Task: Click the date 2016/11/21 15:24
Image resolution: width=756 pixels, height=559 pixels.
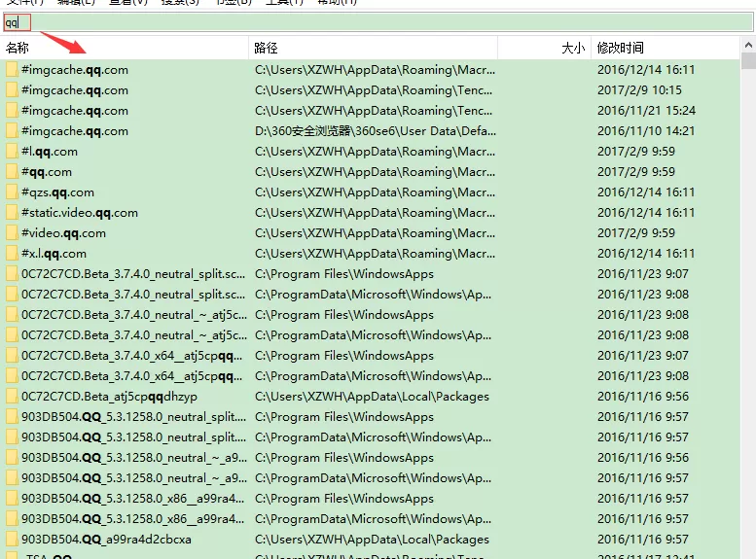Action: pyautogui.click(x=646, y=111)
